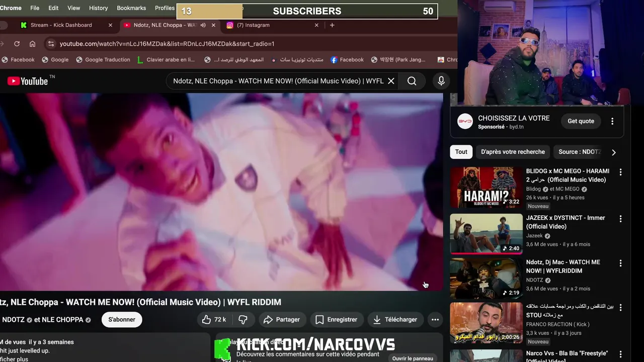Expand description with 'plus' link
The image size is (644, 362).
pos(14,359)
